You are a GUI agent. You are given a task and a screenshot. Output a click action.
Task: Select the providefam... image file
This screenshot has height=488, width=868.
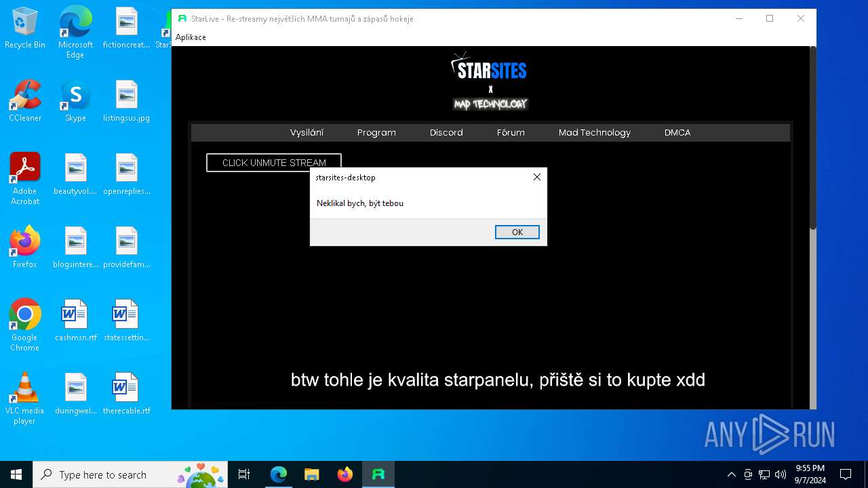pos(126,248)
